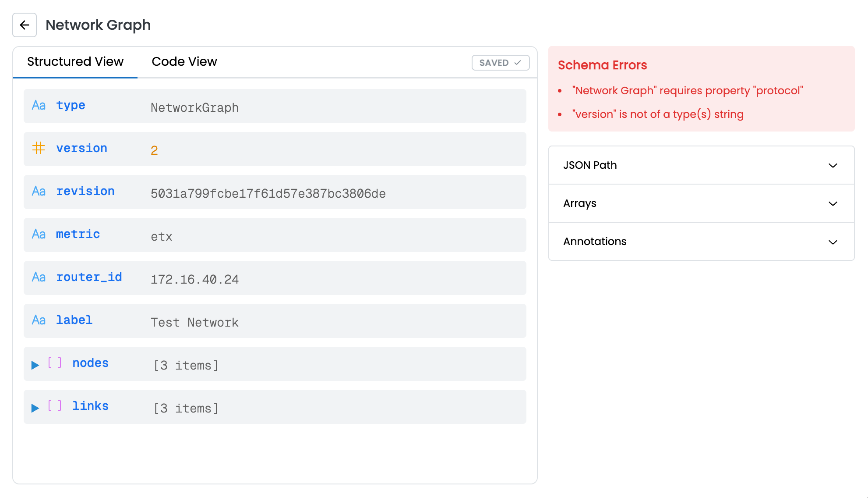Image resolution: width=868 pixels, height=498 pixels.
Task: Click the array brackets icon for nodes
Action: 55,363
